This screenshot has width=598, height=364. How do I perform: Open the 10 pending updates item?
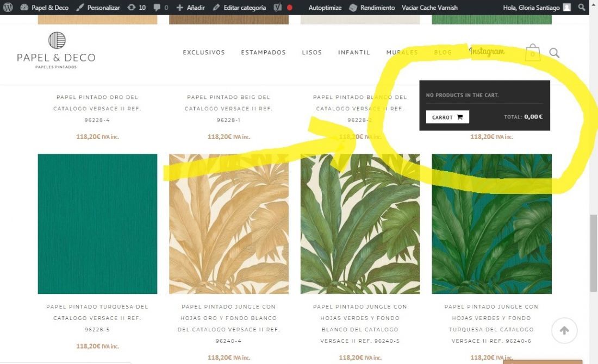pyautogui.click(x=136, y=7)
